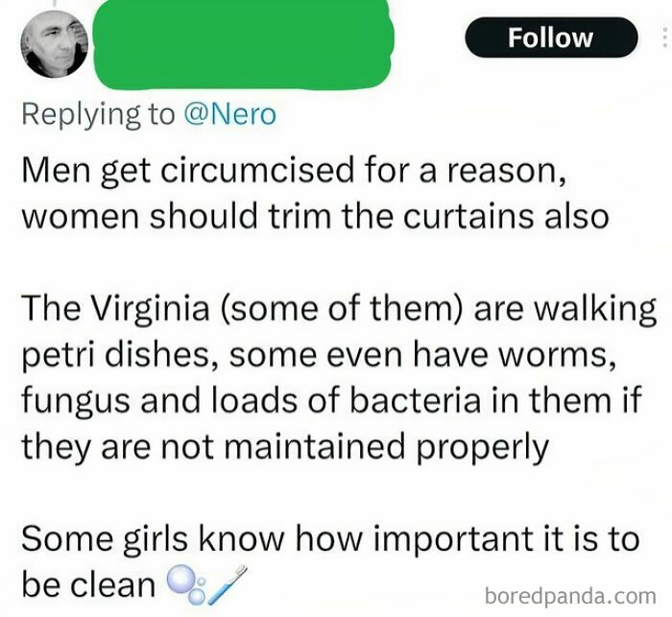Open the three-dot more options menu
This screenshot has width=672, height=617.
[661, 40]
